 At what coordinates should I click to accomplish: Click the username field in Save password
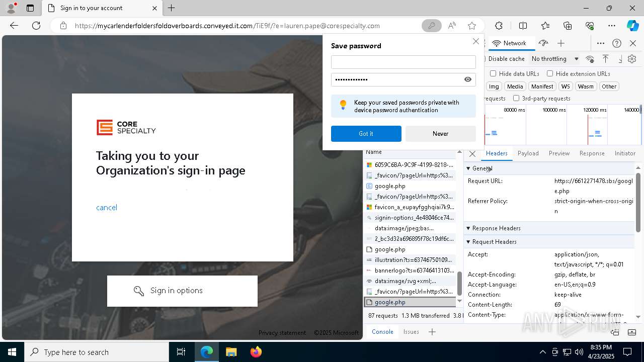click(404, 62)
